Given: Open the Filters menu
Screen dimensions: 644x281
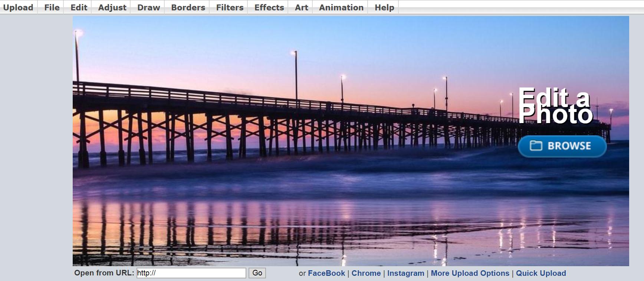Looking at the screenshot, I should [230, 7].
